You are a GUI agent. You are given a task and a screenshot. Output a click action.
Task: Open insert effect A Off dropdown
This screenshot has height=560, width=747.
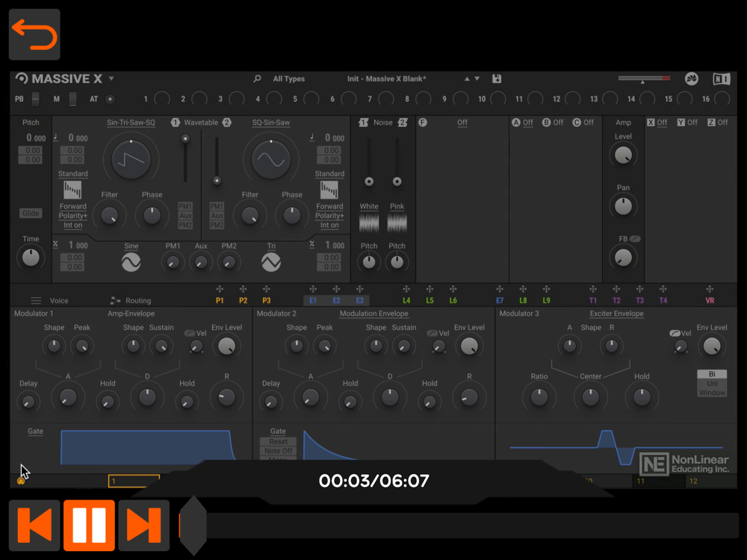tap(528, 122)
